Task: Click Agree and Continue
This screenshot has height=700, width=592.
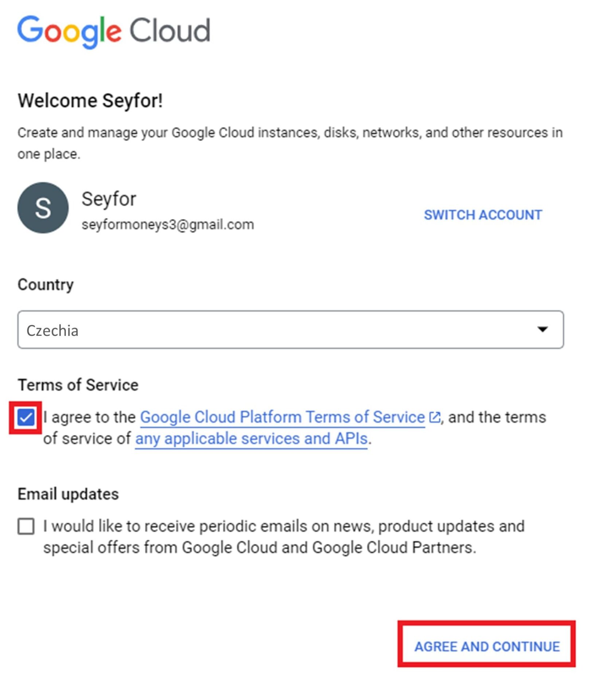Action: (487, 646)
